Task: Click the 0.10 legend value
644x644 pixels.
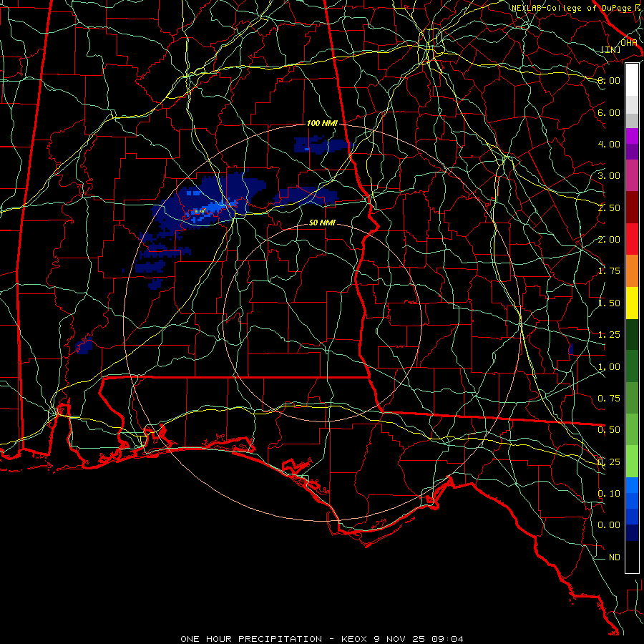Action: coord(609,494)
